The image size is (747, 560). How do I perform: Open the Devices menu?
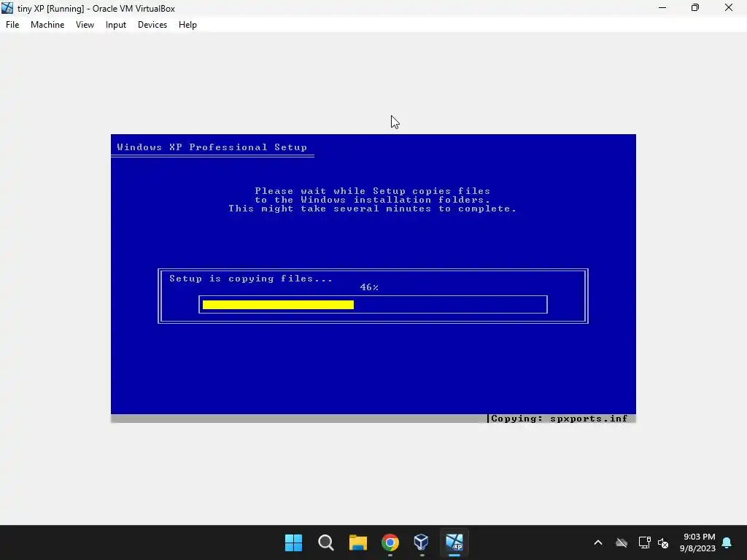(152, 25)
